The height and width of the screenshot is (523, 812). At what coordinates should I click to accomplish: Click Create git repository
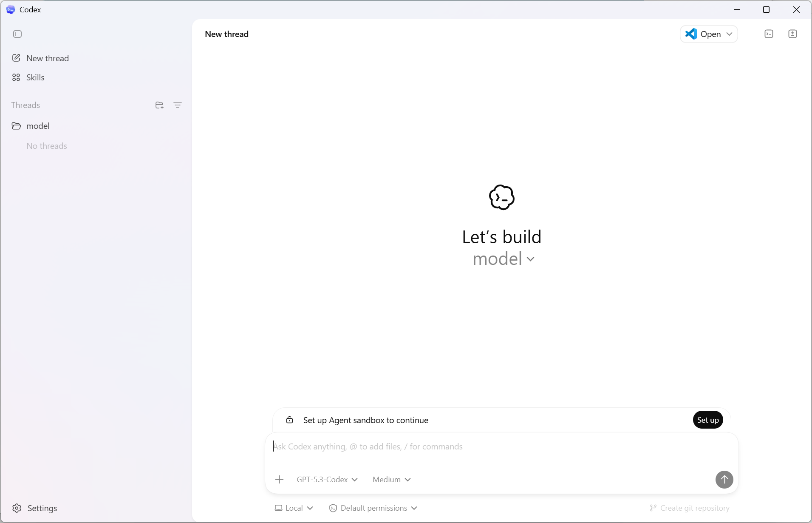click(690, 508)
